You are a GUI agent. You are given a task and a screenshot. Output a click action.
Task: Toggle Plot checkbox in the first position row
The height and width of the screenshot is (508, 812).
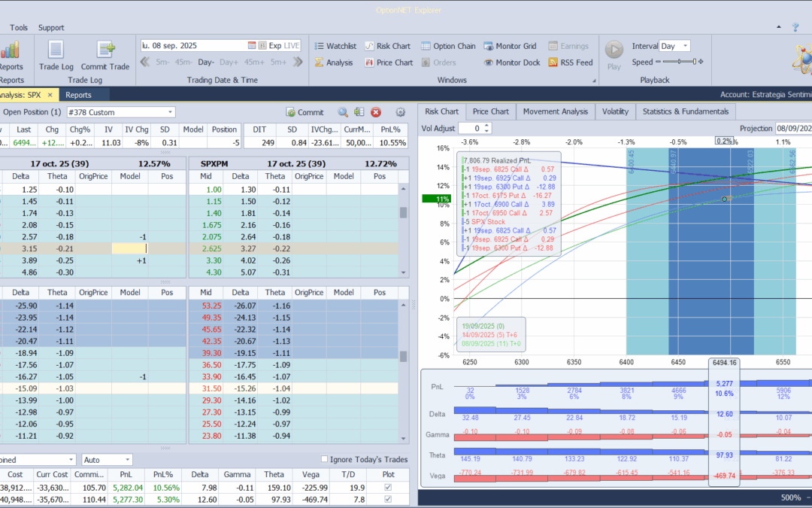[387, 487]
